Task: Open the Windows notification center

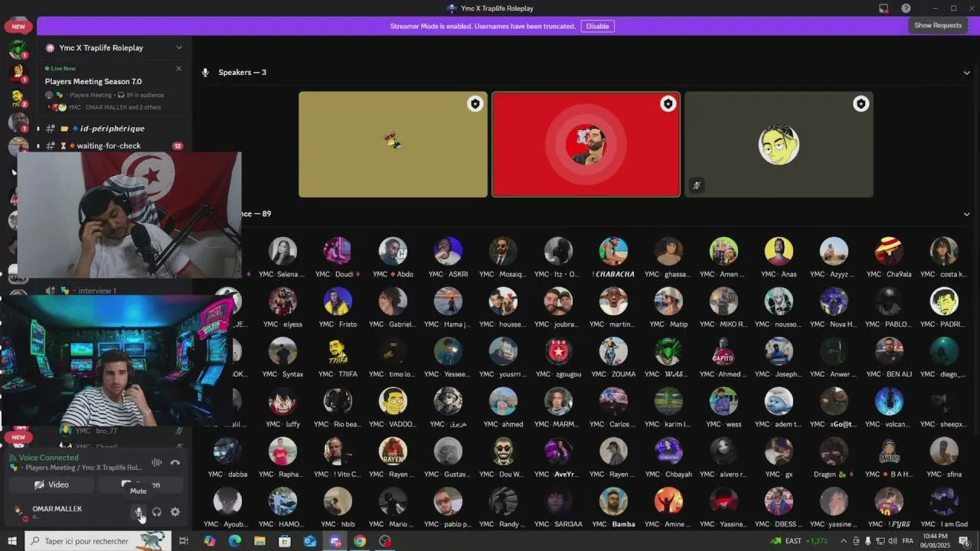Action: pyautogui.click(x=965, y=541)
